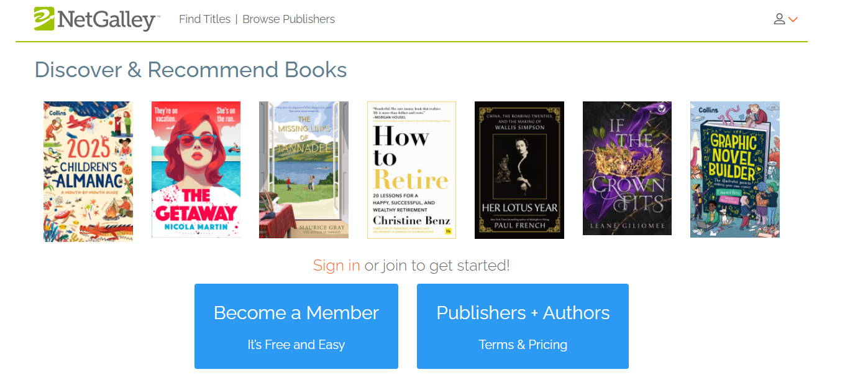This screenshot has width=868, height=377.
Task: Click the Collins badge on Graphic Novel Builder
Action: pyautogui.click(x=708, y=110)
